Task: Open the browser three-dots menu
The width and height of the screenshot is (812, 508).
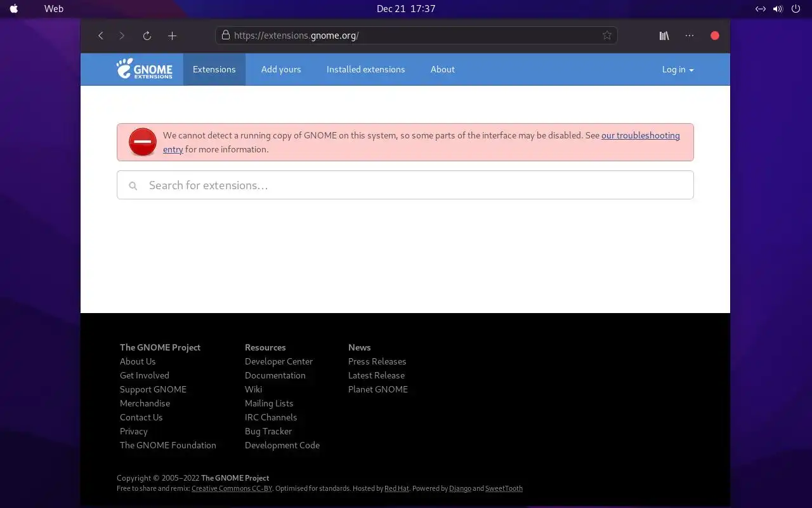Action: (x=690, y=36)
